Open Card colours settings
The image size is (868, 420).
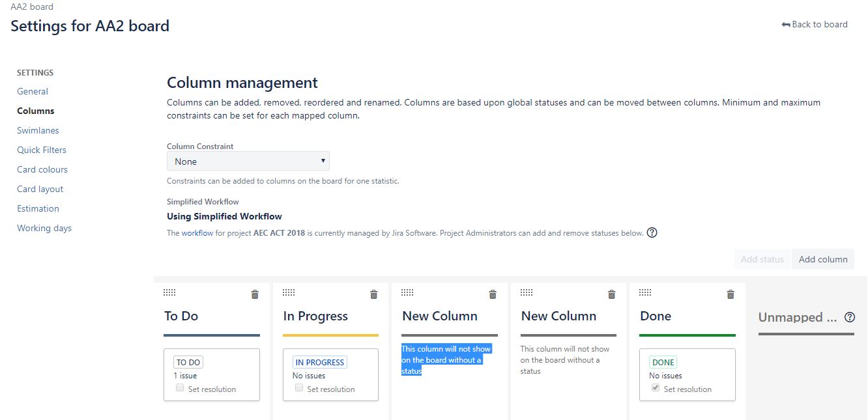pyautogui.click(x=42, y=169)
